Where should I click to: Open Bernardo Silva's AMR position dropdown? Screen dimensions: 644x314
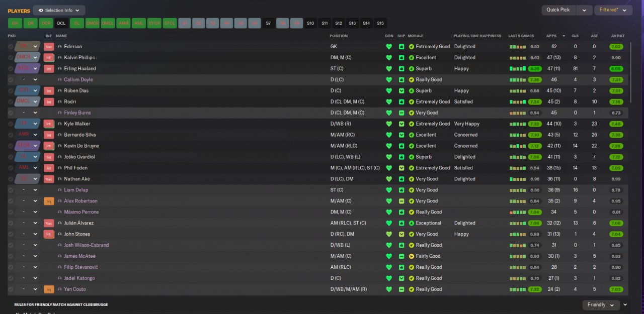pos(28,135)
